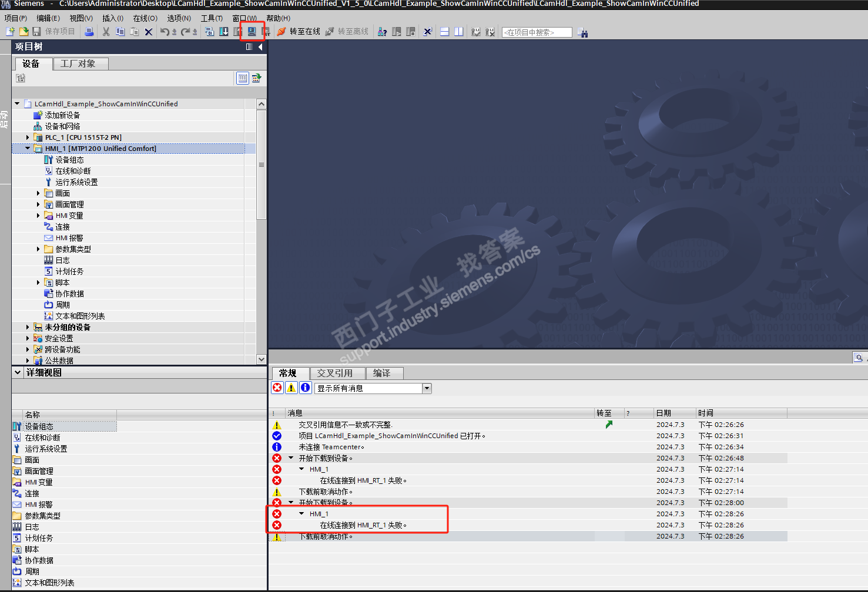Select 运行系统设置 in the project tree
Screen dimensions: 868x592
click(x=76, y=182)
